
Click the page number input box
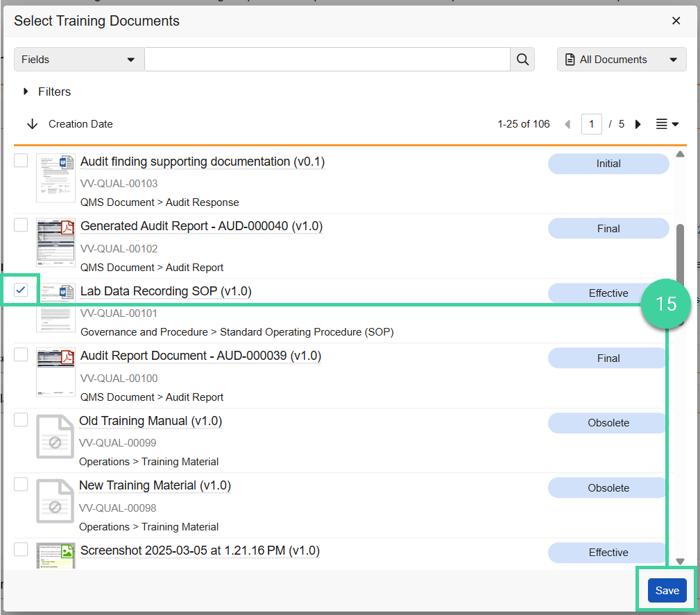[591, 125]
